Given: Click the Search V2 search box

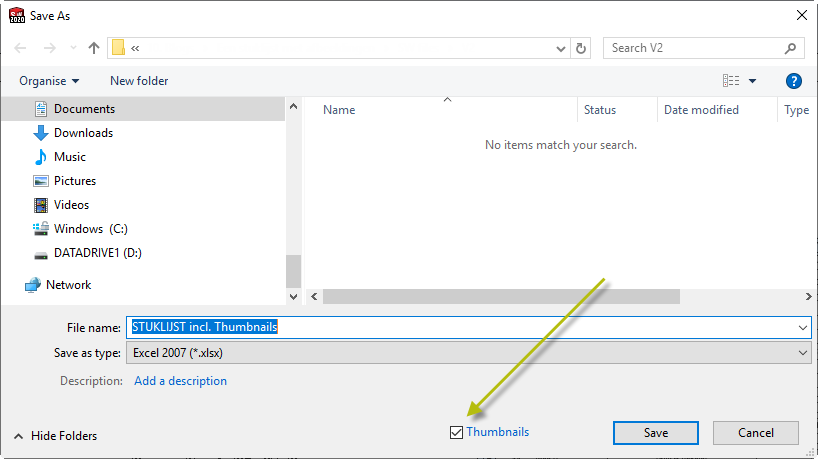Looking at the screenshot, I should click(695, 48).
